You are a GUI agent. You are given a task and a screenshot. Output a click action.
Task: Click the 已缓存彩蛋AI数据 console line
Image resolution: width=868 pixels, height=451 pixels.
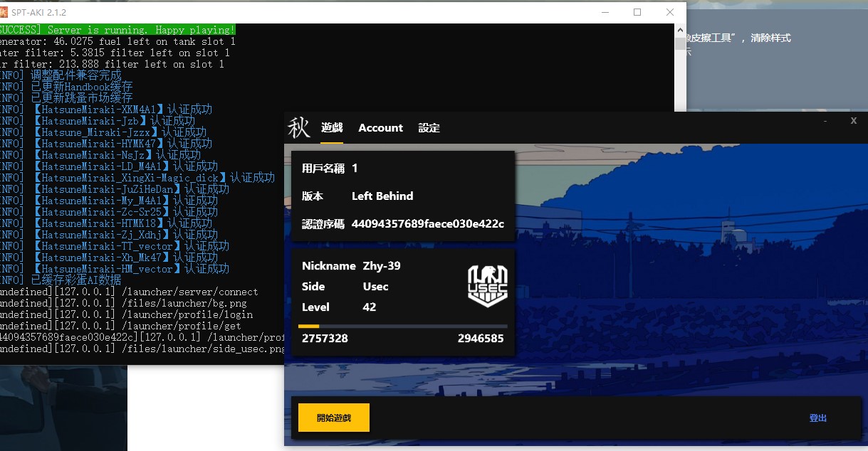click(61, 280)
